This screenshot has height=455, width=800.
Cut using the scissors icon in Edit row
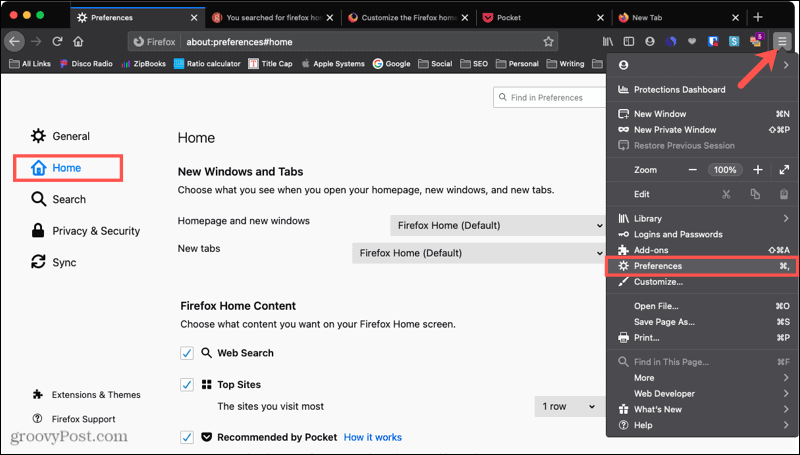pos(726,194)
